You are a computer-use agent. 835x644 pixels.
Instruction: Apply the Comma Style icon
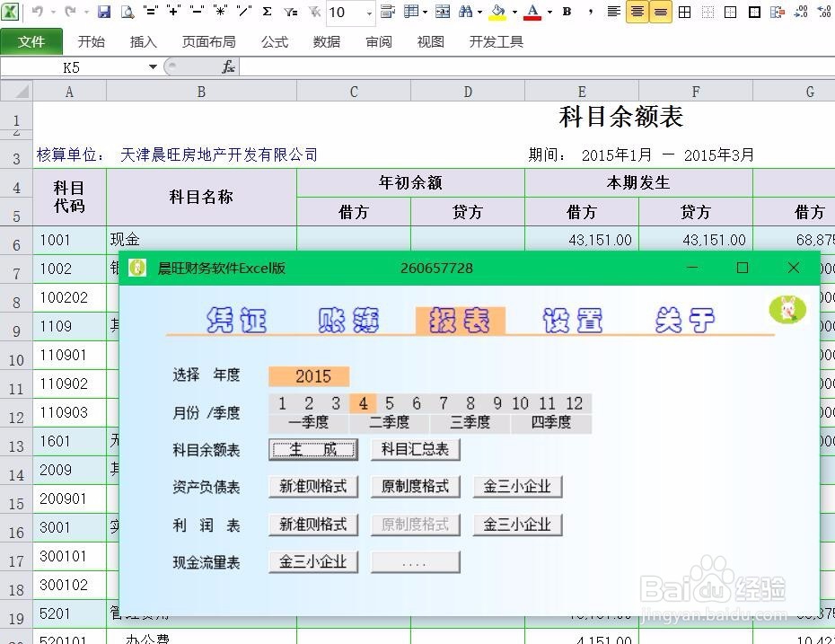click(592, 13)
